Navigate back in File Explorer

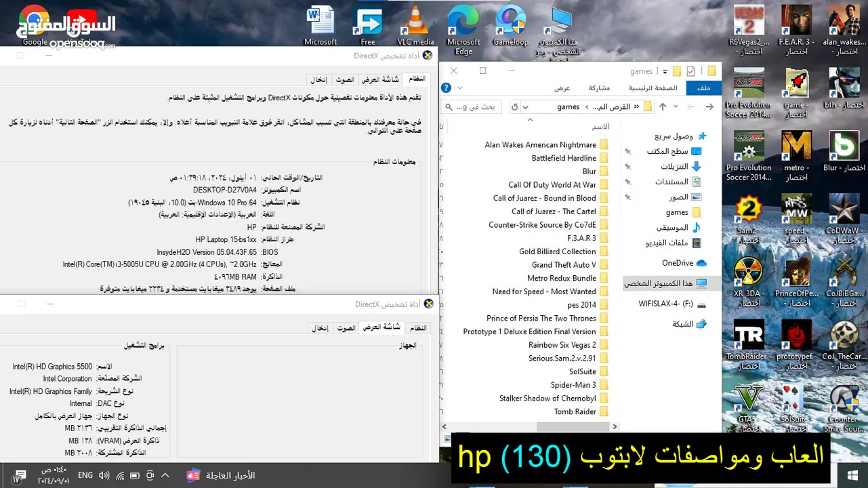click(x=709, y=106)
